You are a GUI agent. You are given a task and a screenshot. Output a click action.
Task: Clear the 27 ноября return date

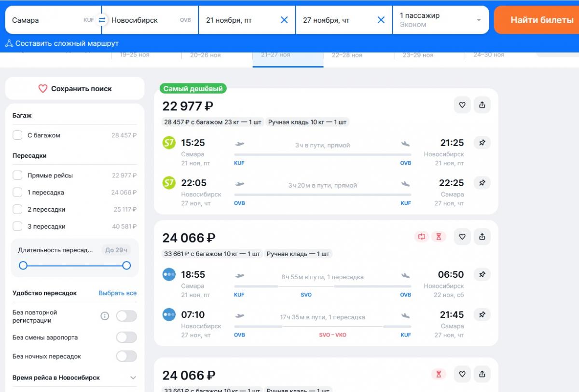(x=381, y=20)
